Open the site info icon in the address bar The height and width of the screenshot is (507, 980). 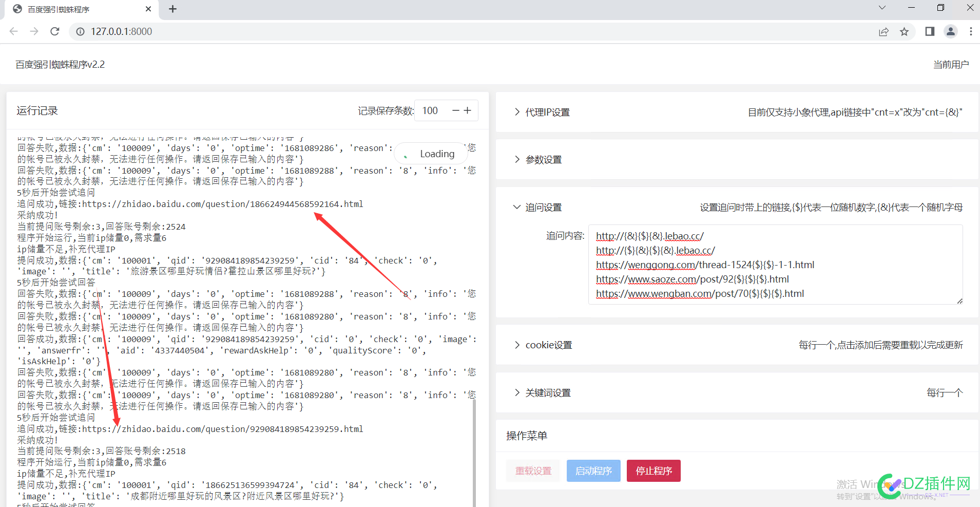(80, 31)
